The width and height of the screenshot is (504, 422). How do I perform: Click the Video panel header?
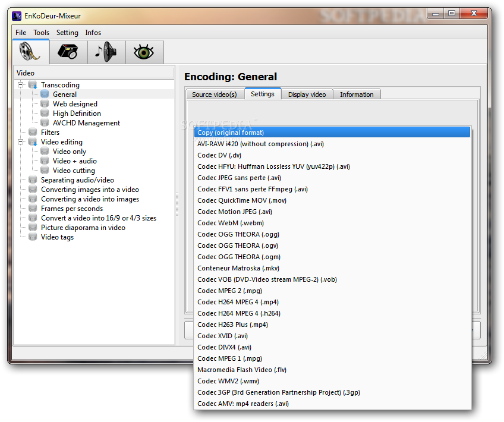pyautogui.click(x=94, y=73)
